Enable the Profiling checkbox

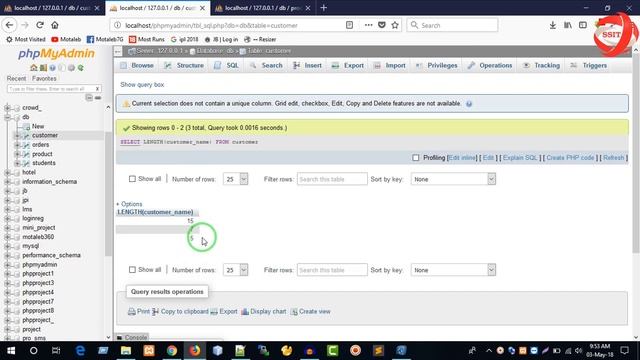[x=416, y=158]
